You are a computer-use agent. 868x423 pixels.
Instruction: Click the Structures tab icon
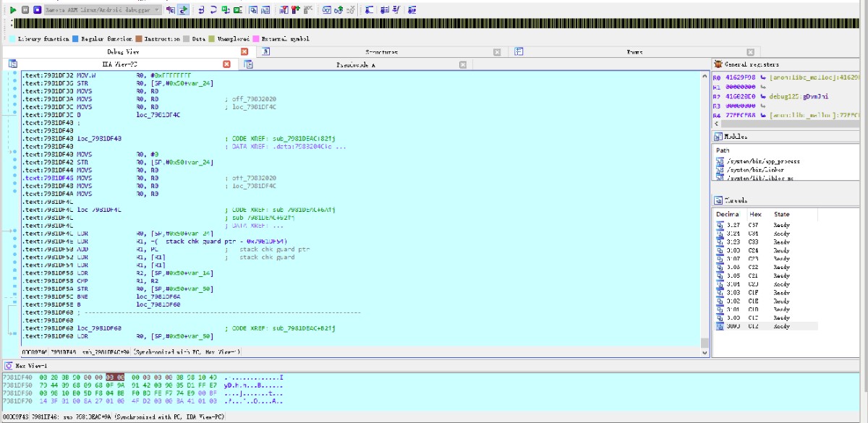tap(266, 52)
